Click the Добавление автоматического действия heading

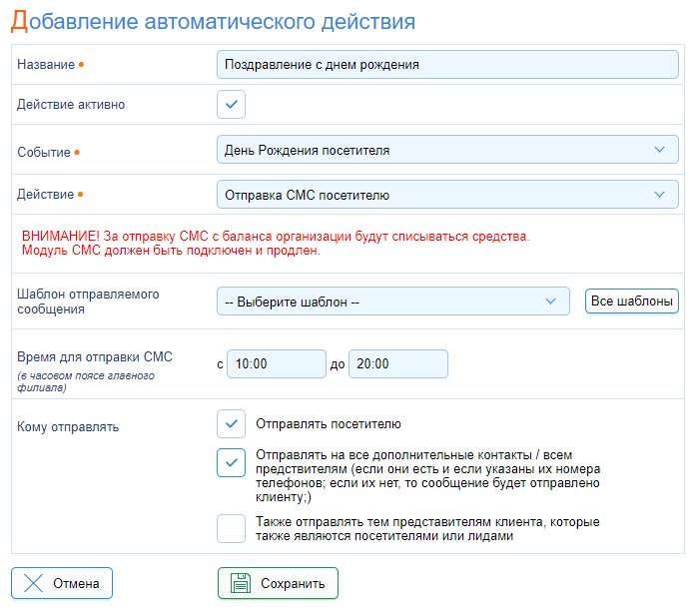pos(213,21)
